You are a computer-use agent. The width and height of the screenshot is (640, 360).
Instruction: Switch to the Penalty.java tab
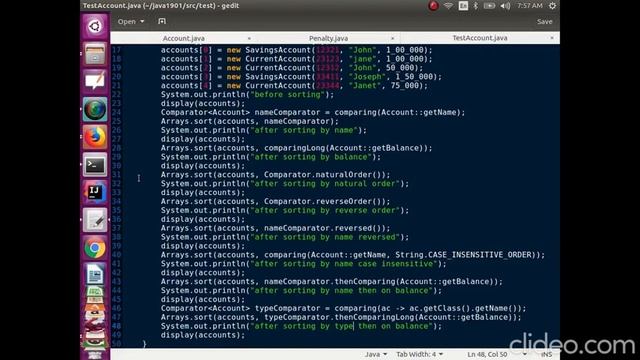coord(328,38)
